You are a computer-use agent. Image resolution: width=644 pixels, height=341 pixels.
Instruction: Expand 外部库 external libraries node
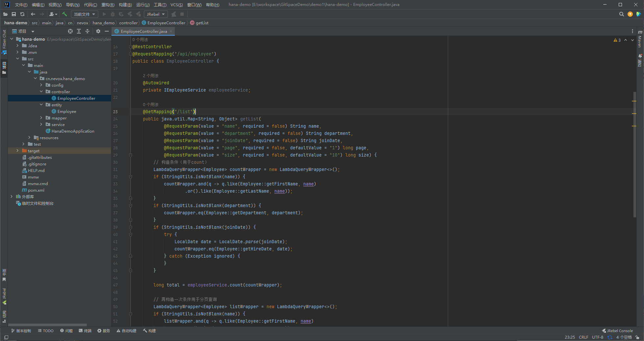[x=11, y=197]
